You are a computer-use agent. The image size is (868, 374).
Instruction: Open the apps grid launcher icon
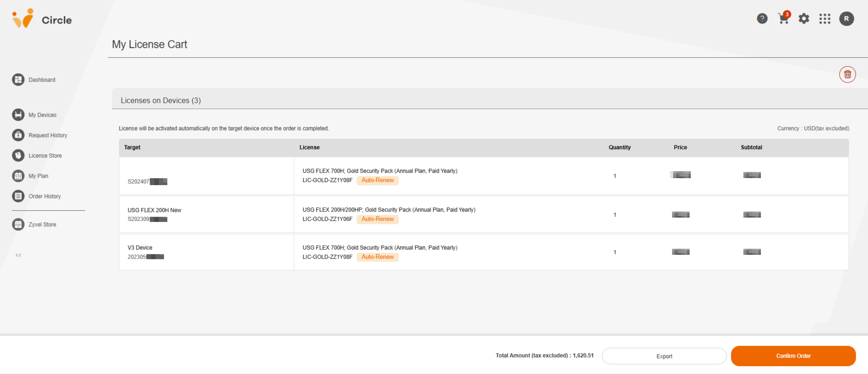pyautogui.click(x=825, y=18)
